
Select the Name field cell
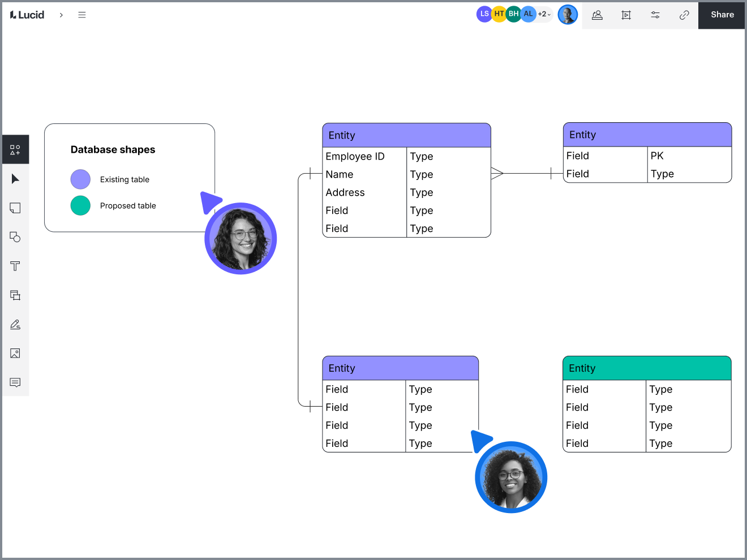(364, 175)
